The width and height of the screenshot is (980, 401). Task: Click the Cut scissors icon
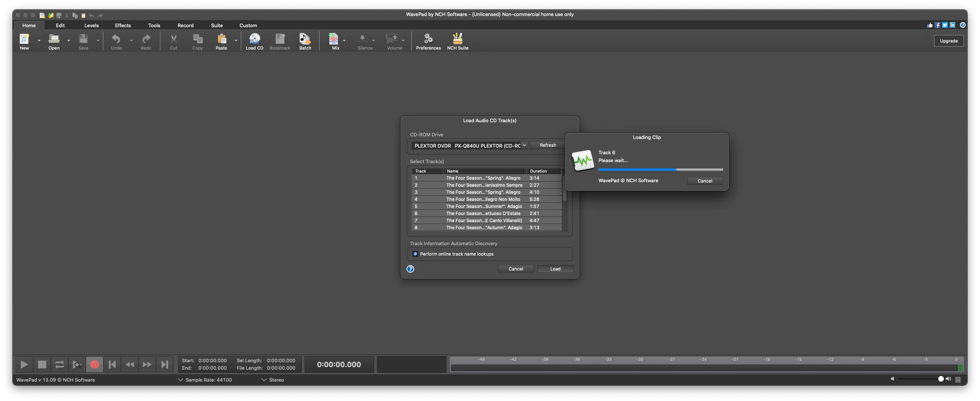(x=173, y=41)
